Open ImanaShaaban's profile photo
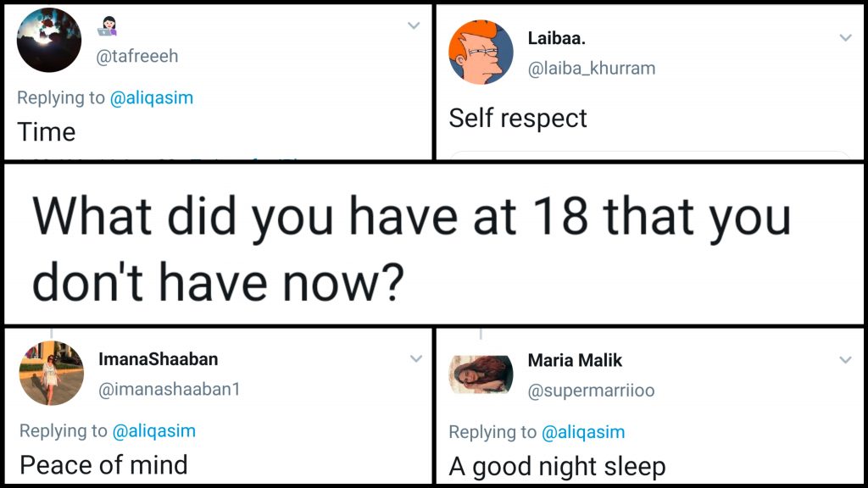The width and height of the screenshot is (868, 488). pyautogui.click(x=52, y=374)
